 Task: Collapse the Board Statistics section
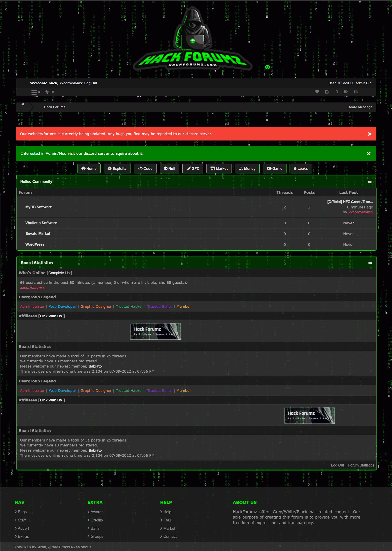pos(370,263)
